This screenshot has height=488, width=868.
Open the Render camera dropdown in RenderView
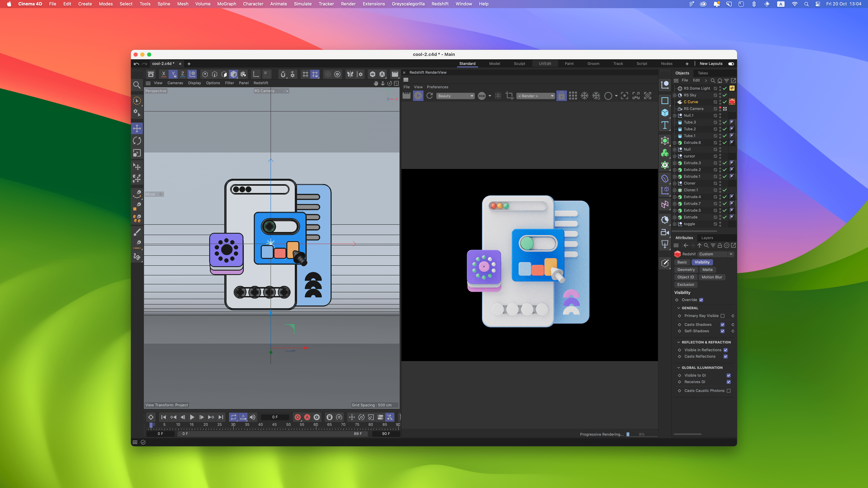click(x=535, y=96)
